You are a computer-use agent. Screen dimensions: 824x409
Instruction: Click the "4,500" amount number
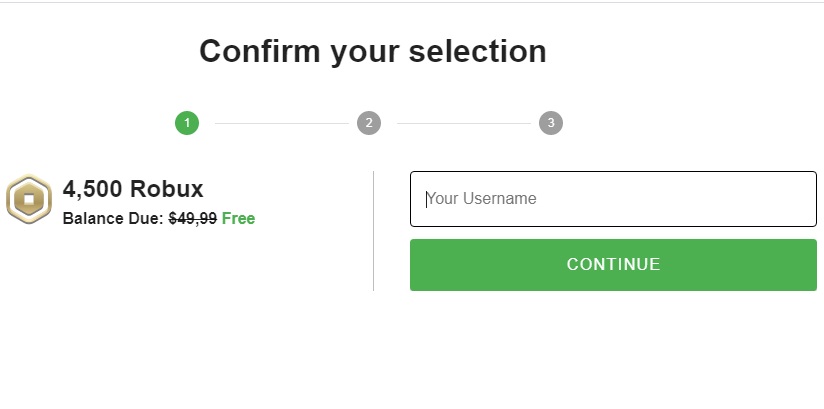coord(92,189)
